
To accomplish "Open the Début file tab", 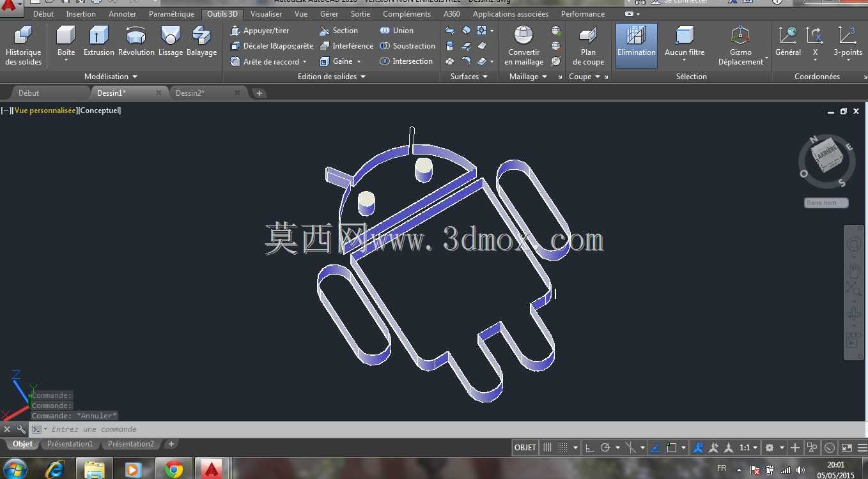I will coord(29,93).
